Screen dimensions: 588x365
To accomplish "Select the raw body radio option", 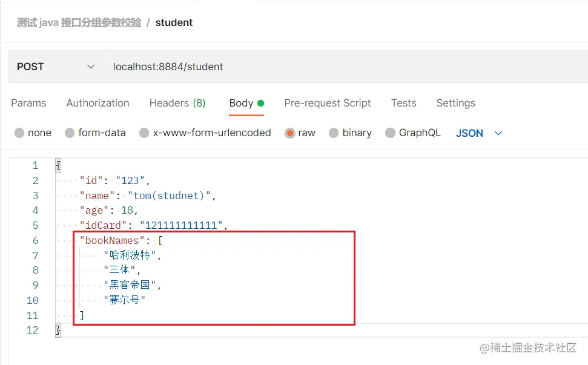I will pos(289,133).
